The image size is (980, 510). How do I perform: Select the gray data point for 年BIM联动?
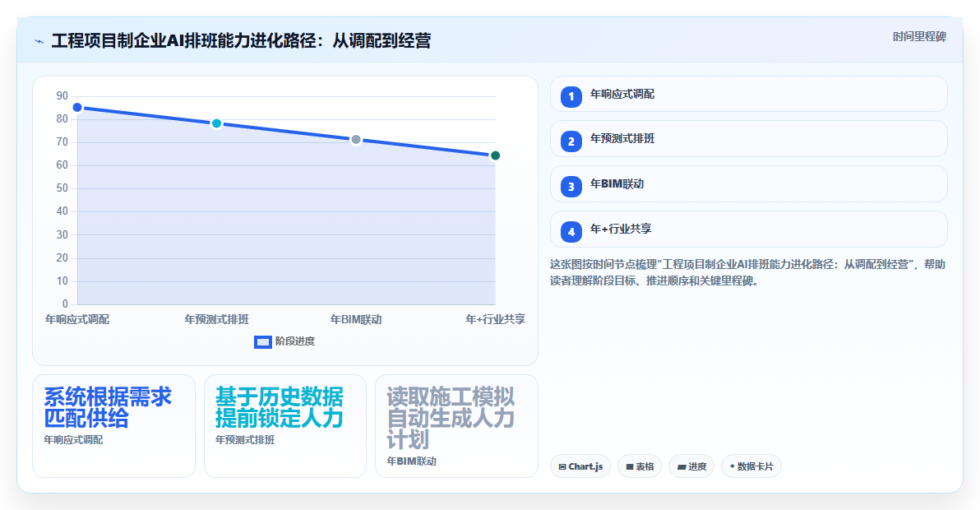[356, 139]
